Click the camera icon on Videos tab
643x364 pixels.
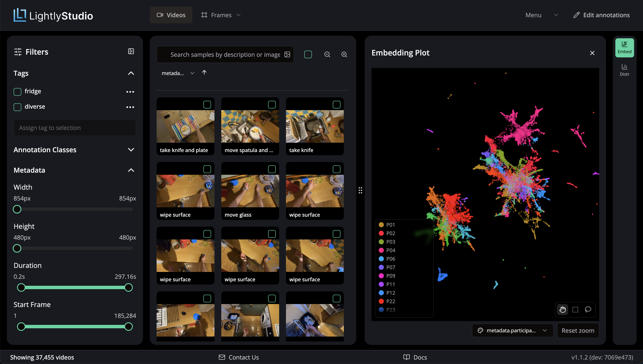(x=160, y=15)
